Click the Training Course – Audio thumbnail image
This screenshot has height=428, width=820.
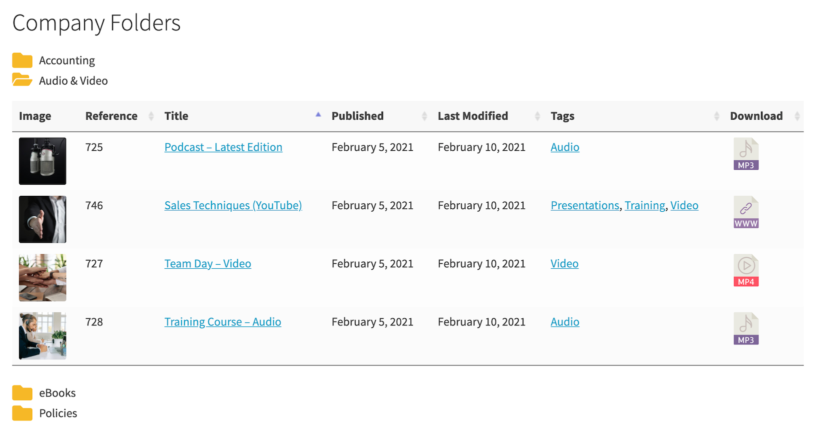pyautogui.click(x=42, y=336)
